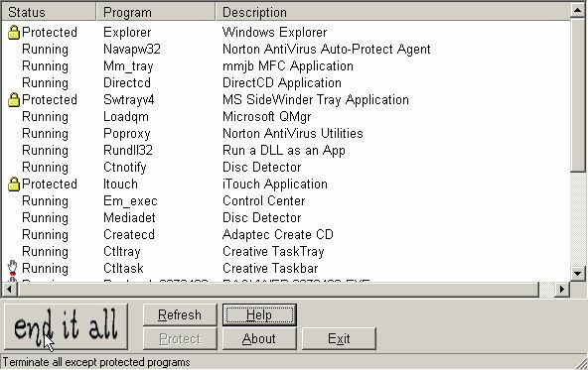
Task: Sort by the Program column header
Action: click(x=156, y=12)
